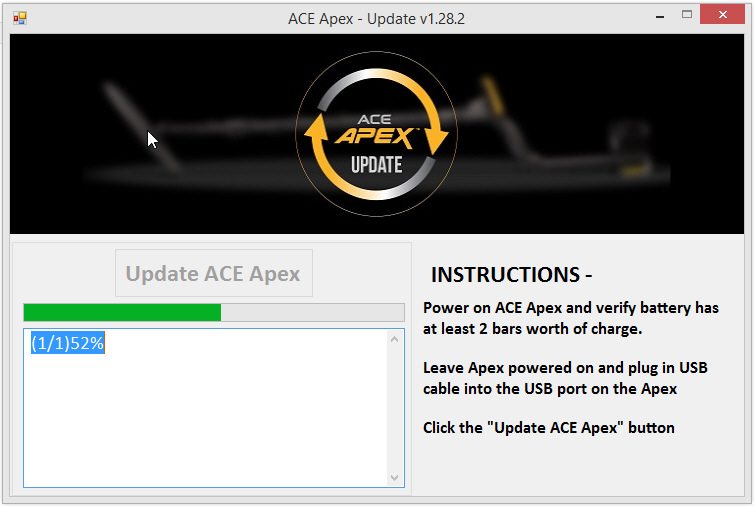755x507 pixels.
Task: Minimize the ACE Apex update window
Action: (x=660, y=16)
